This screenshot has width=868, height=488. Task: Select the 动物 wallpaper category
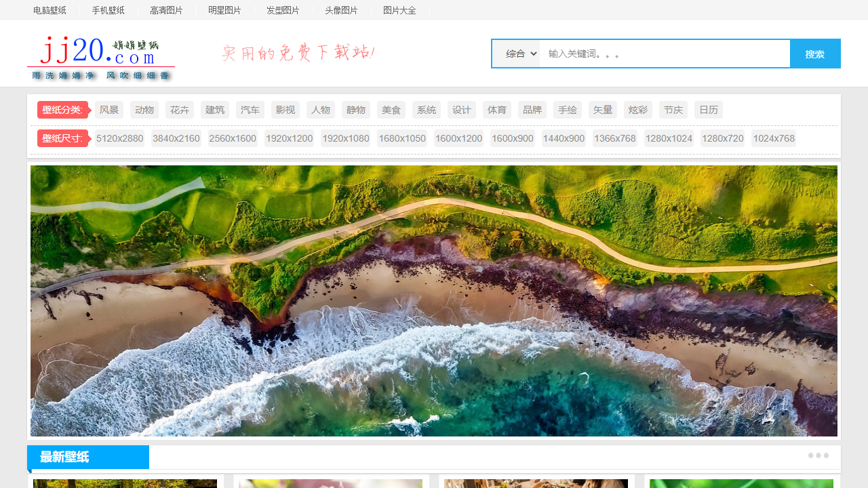[x=144, y=110]
